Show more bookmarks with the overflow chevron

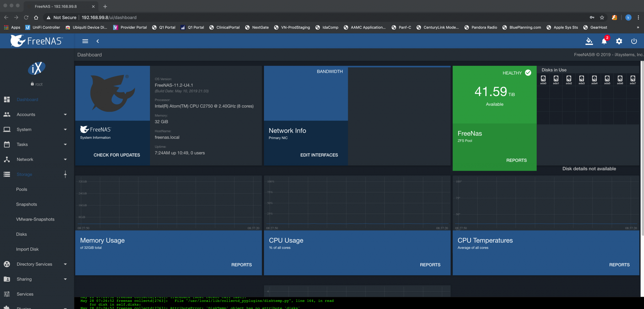638,28
